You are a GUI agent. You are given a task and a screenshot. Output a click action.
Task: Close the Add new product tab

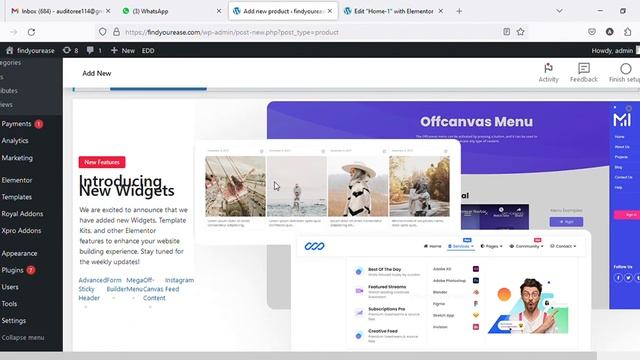click(330, 11)
